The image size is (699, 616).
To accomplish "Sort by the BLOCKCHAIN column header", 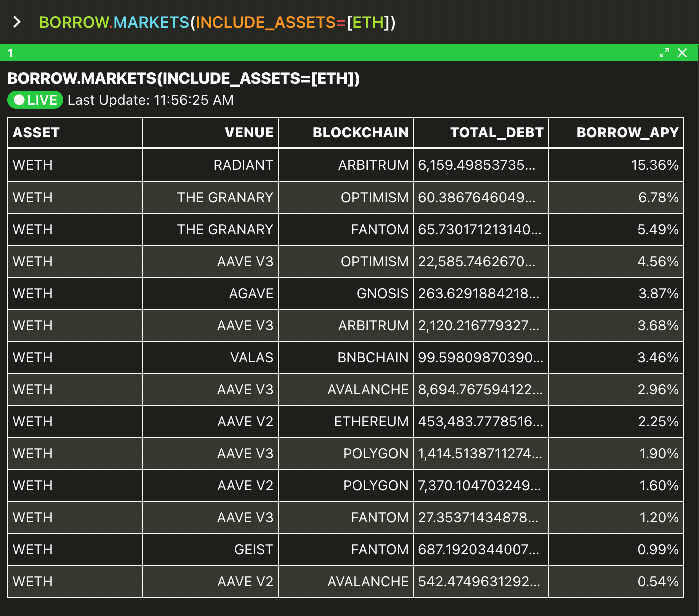I will tap(346, 133).
